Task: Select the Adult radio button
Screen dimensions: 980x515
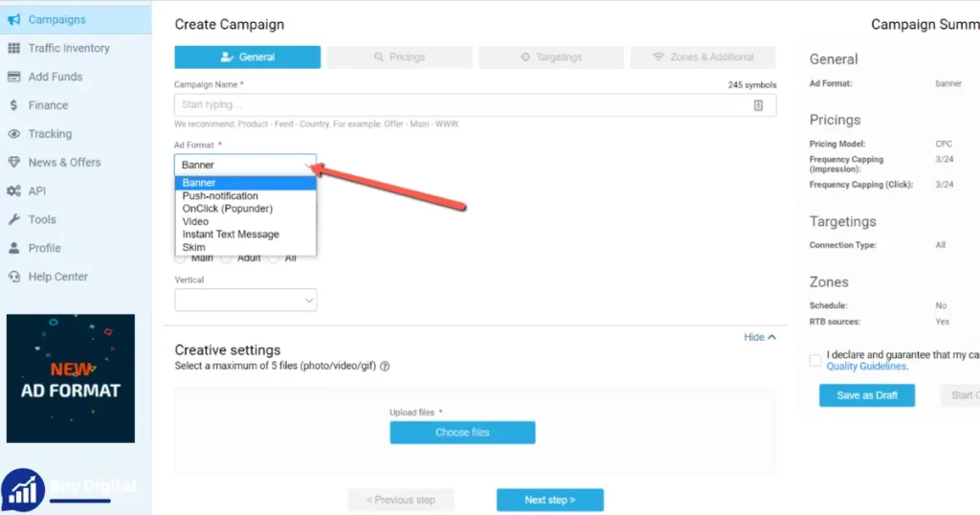Action: [x=226, y=258]
